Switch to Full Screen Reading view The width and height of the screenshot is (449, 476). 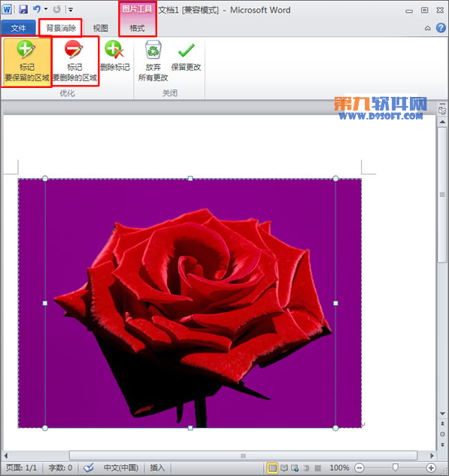(284, 468)
